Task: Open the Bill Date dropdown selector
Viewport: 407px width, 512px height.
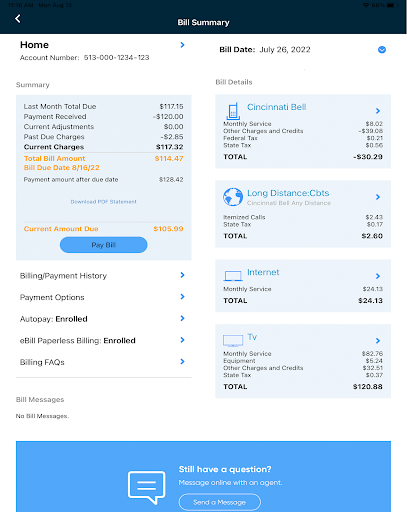Action: pos(382,50)
